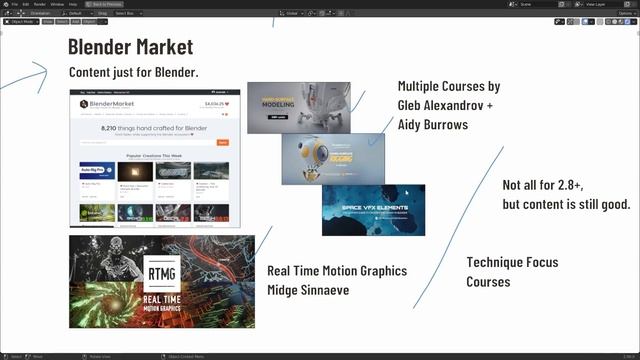640x360 pixels.
Task: Open the active tool selector icon
Action: click(x=8, y=13)
